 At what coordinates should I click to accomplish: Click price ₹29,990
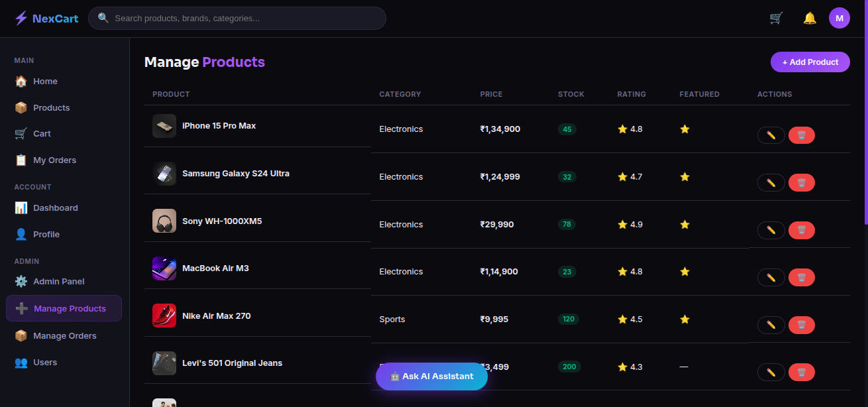pyautogui.click(x=497, y=225)
